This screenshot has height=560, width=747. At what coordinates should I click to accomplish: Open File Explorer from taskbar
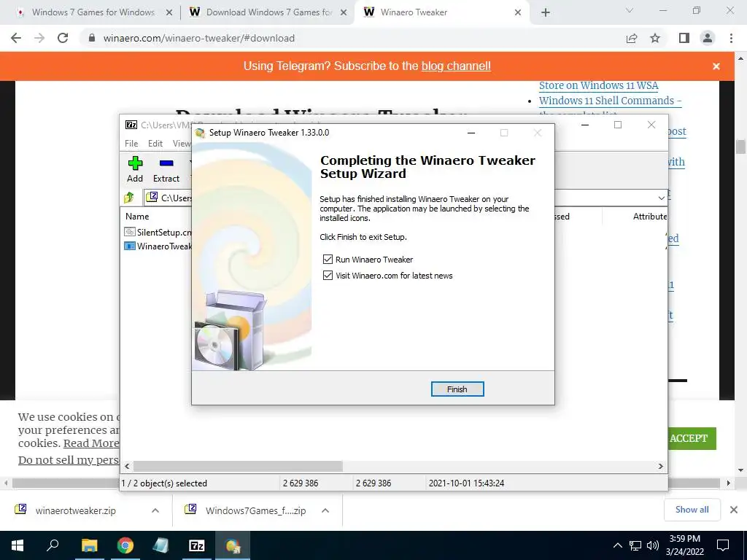point(89,545)
